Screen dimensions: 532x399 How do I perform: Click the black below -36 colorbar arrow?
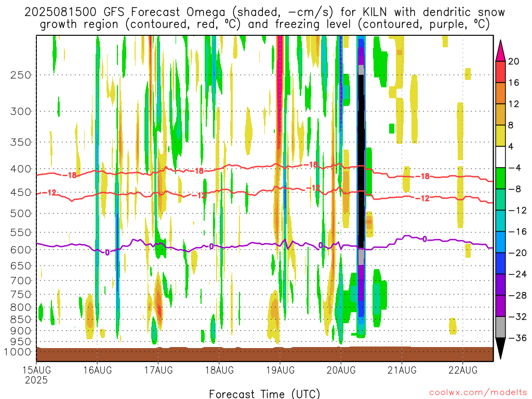[x=500, y=349]
